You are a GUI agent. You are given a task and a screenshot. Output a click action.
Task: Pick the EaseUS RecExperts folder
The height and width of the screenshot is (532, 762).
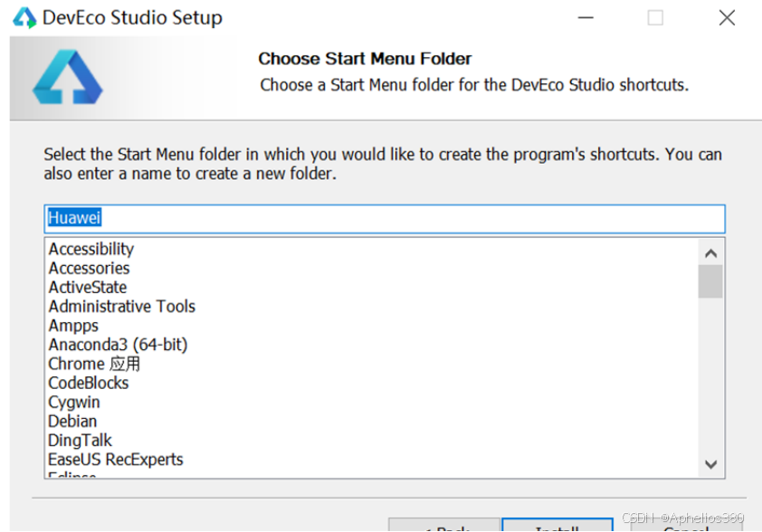click(x=116, y=459)
